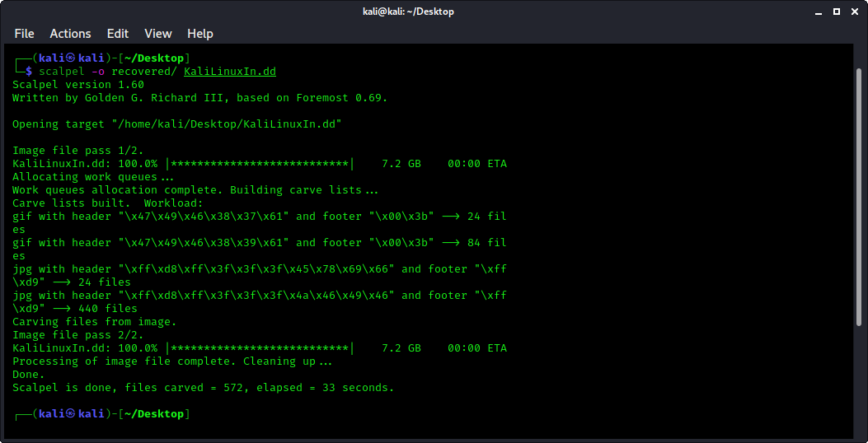Click the jpg Exif header line
The width and height of the screenshot is (868, 443).
point(259,268)
